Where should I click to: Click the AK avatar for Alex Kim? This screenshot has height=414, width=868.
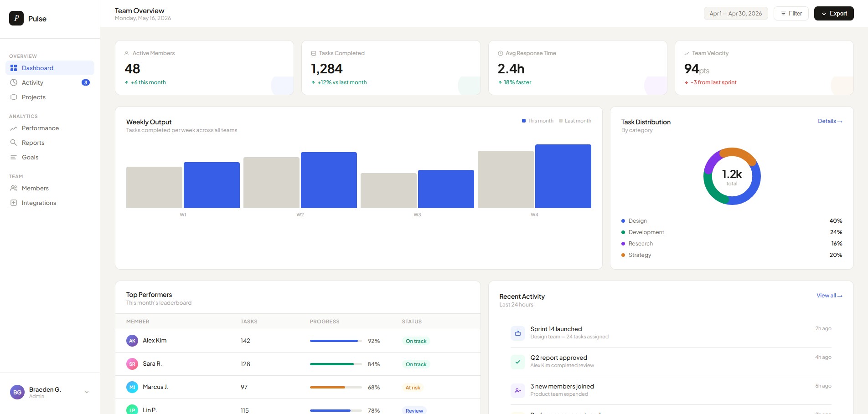tap(132, 341)
